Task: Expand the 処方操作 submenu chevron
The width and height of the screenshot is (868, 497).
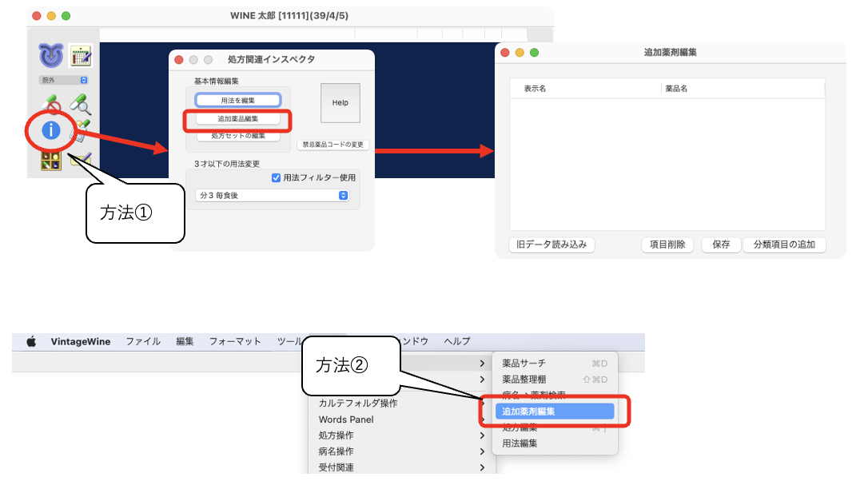Action: pos(482,435)
